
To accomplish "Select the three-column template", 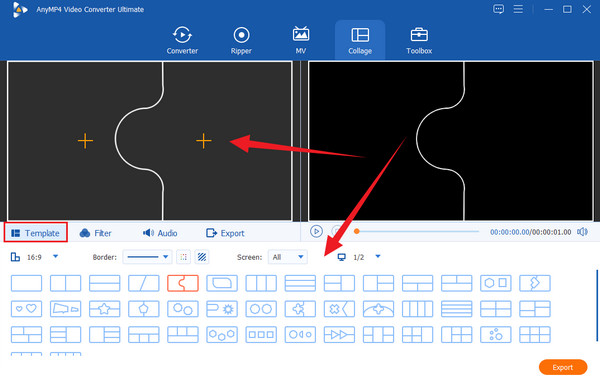I will point(261,284).
